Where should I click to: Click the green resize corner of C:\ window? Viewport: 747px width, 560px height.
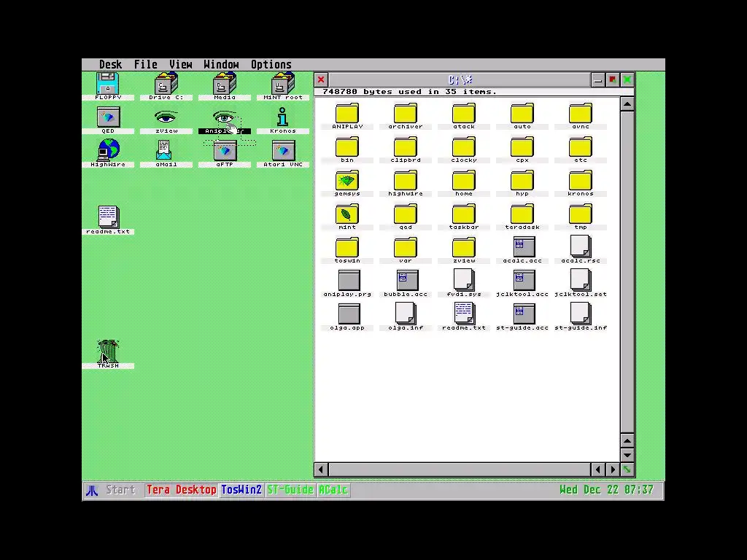[x=627, y=470]
